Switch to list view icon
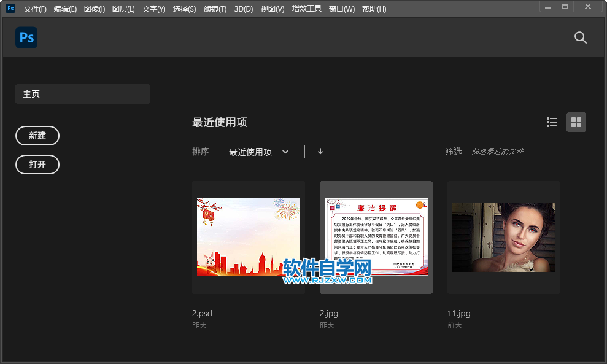The image size is (607, 364). [552, 122]
